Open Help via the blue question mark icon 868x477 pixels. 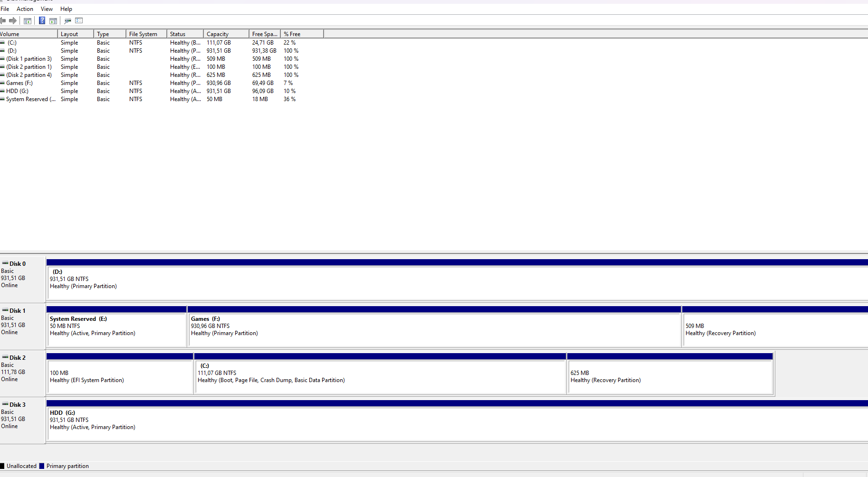coord(42,20)
